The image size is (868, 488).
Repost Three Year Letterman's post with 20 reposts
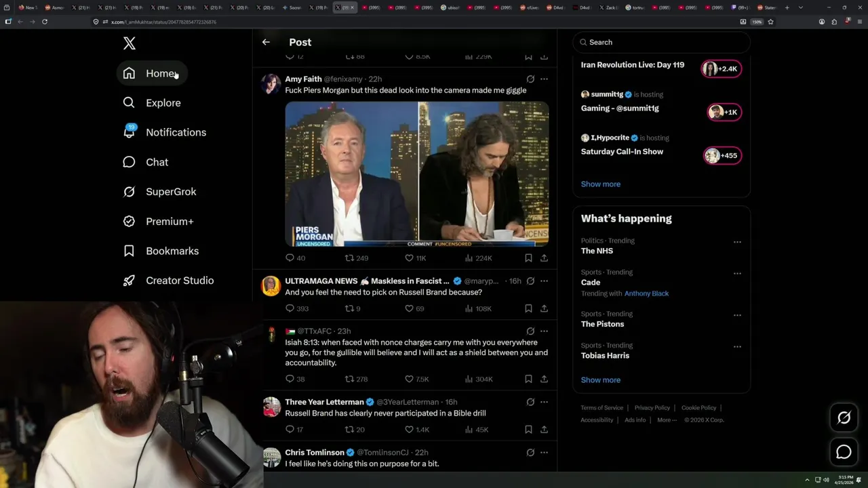[x=355, y=430]
